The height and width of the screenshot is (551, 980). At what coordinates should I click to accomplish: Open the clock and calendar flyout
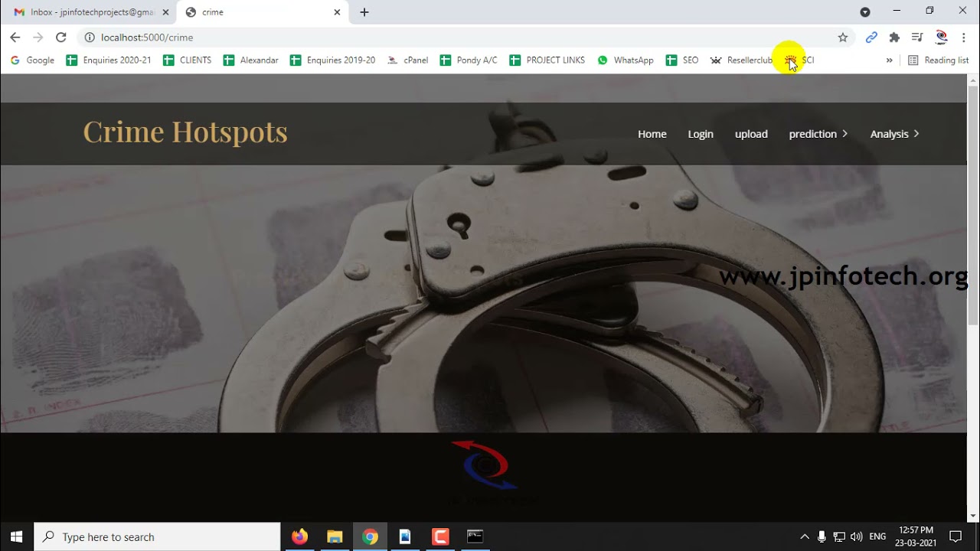pos(916,536)
